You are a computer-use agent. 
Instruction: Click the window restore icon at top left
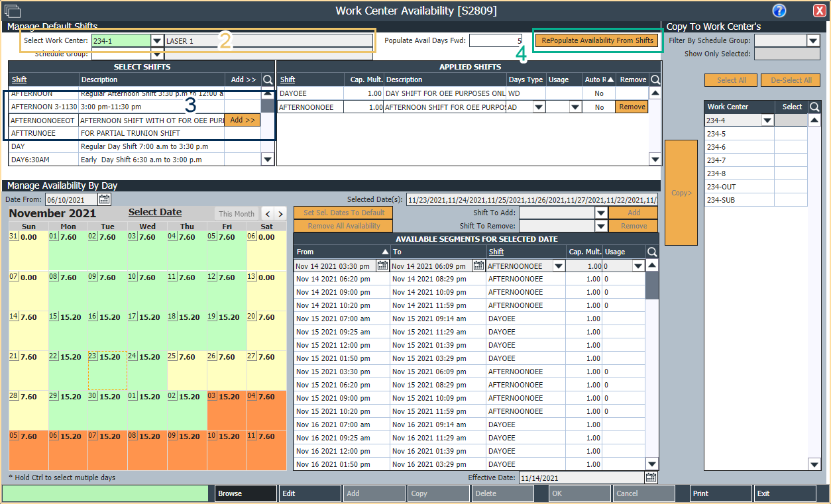point(13,10)
